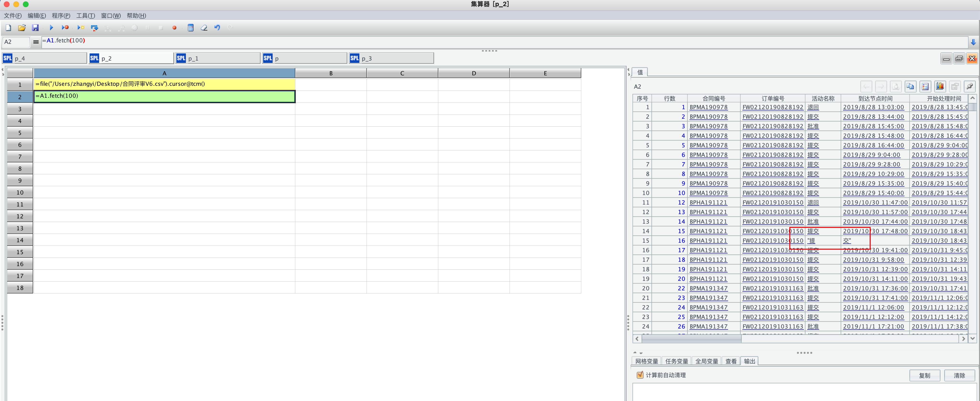Image resolution: width=980 pixels, height=401 pixels.
Task: Collapse the bottom panel via small arrows
Action: click(x=641, y=353)
